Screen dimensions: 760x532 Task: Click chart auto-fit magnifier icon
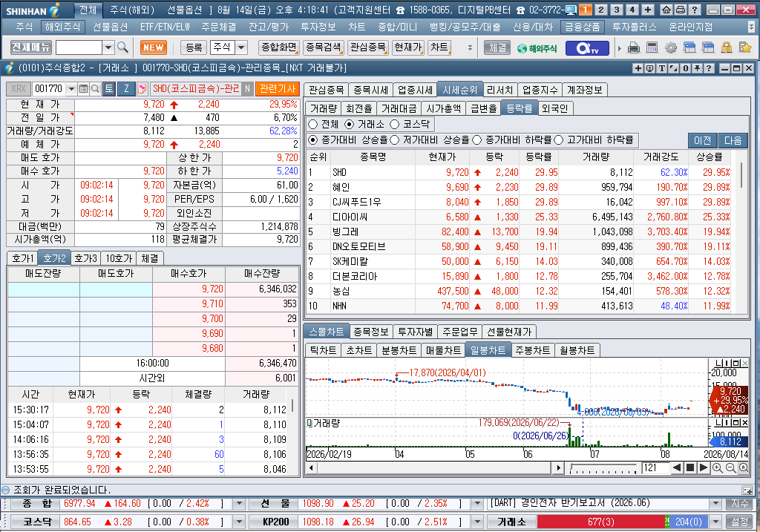[x=743, y=468]
